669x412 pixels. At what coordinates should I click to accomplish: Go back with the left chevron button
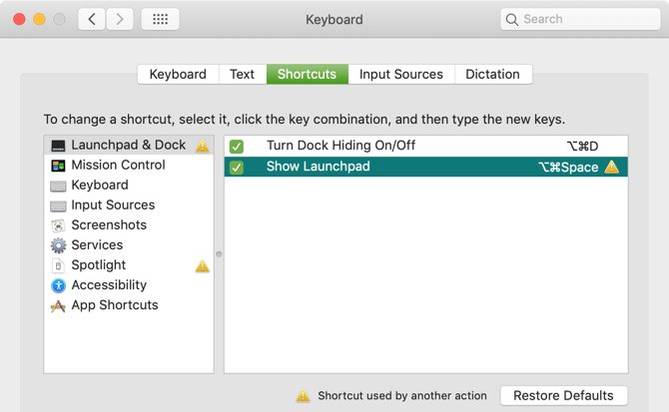coord(92,19)
